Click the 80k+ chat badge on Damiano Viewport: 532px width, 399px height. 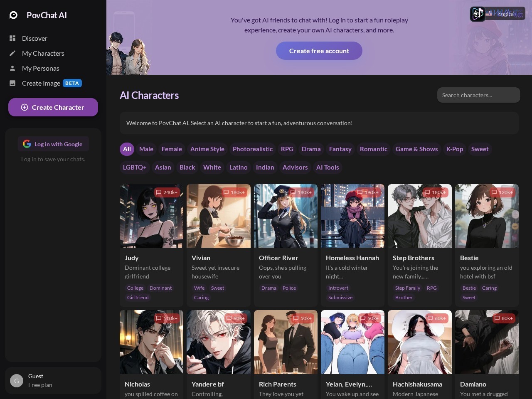[x=504, y=318]
